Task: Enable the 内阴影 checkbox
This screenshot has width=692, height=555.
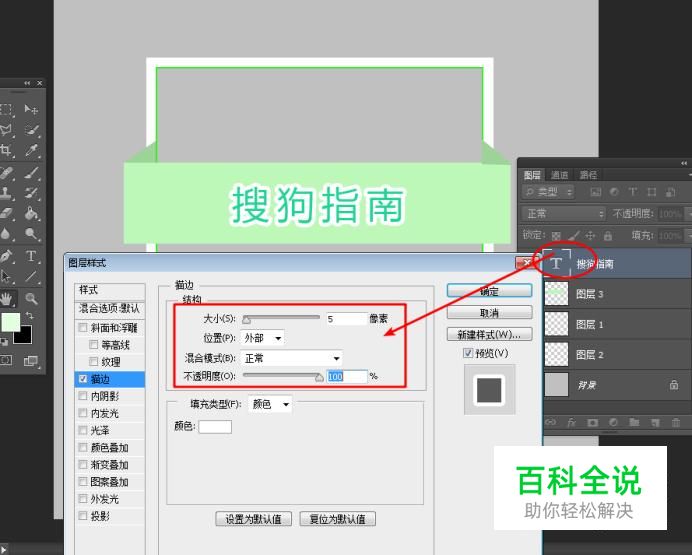Action: pos(83,396)
